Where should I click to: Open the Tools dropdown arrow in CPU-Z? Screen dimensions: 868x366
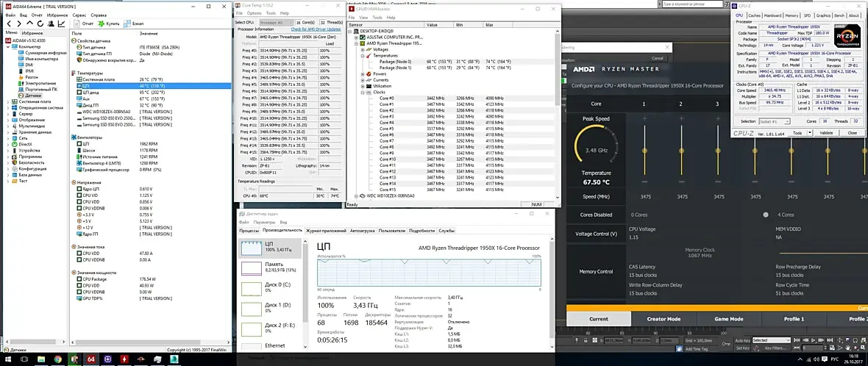click(x=811, y=133)
